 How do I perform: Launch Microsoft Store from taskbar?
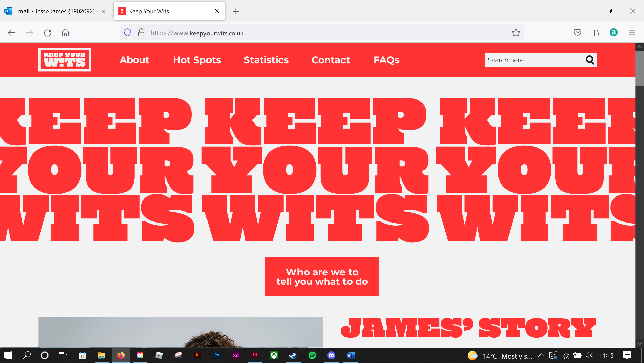pos(82,355)
